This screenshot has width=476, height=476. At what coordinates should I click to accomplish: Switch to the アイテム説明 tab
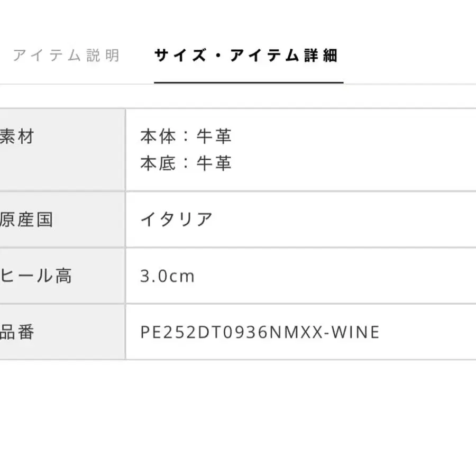[66, 56]
